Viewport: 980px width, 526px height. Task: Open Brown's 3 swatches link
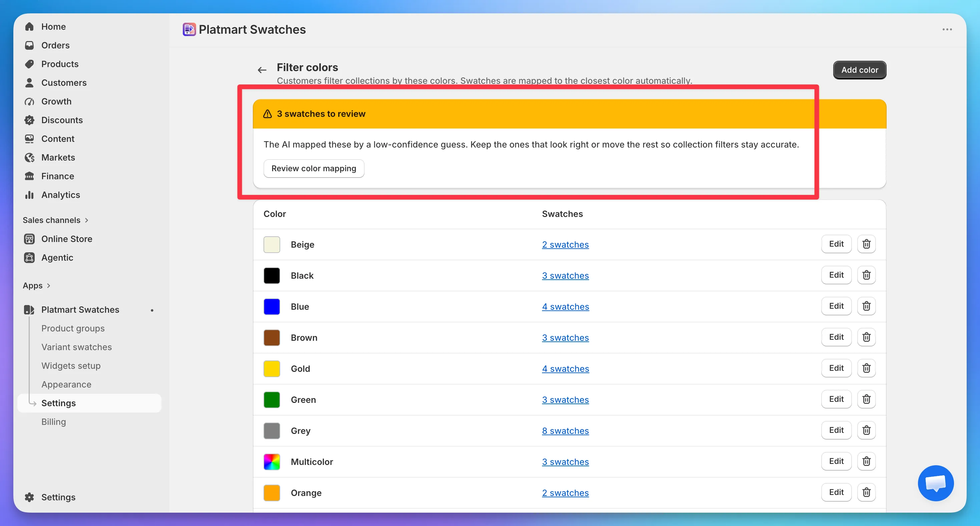click(565, 338)
